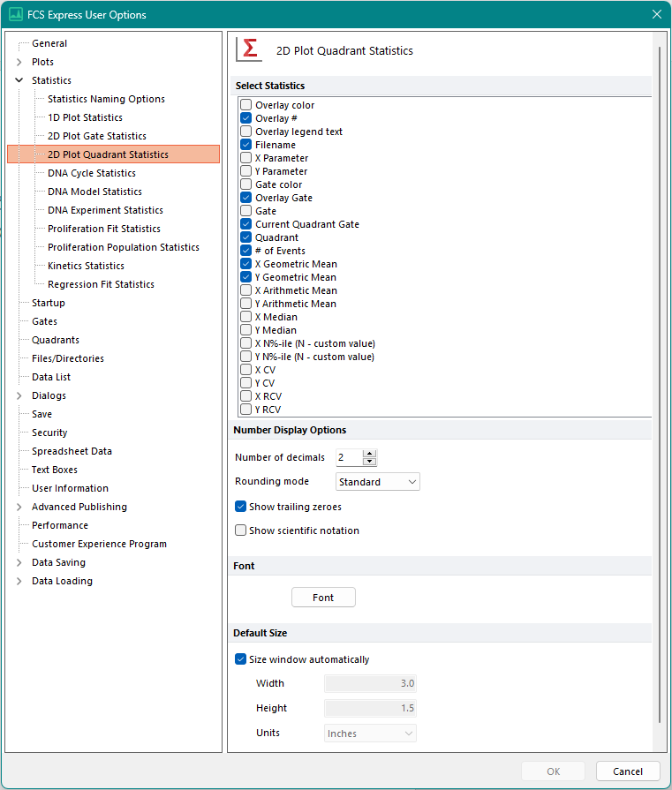
Task: Collapse the Statistics tree node
Action: 19,80
